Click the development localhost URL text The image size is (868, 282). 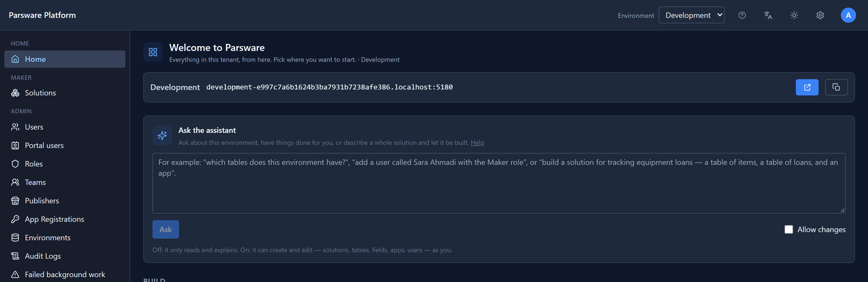point(329,87)
